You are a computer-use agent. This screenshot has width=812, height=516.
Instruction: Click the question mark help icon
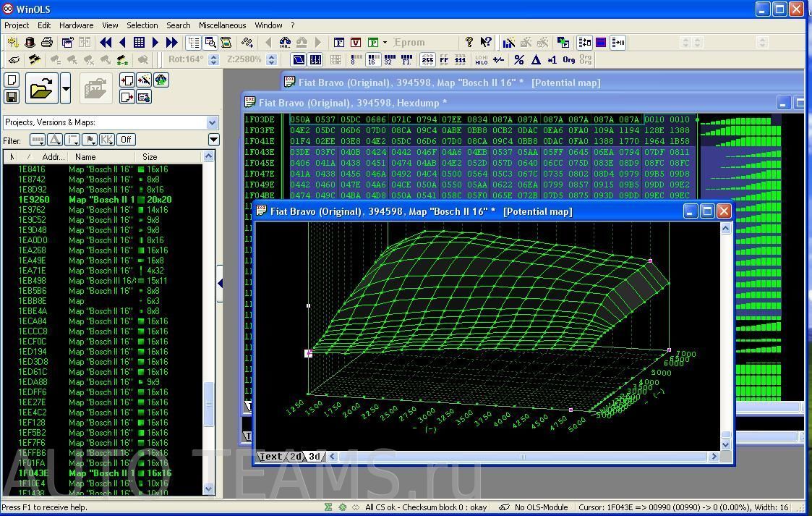[469, 43]
